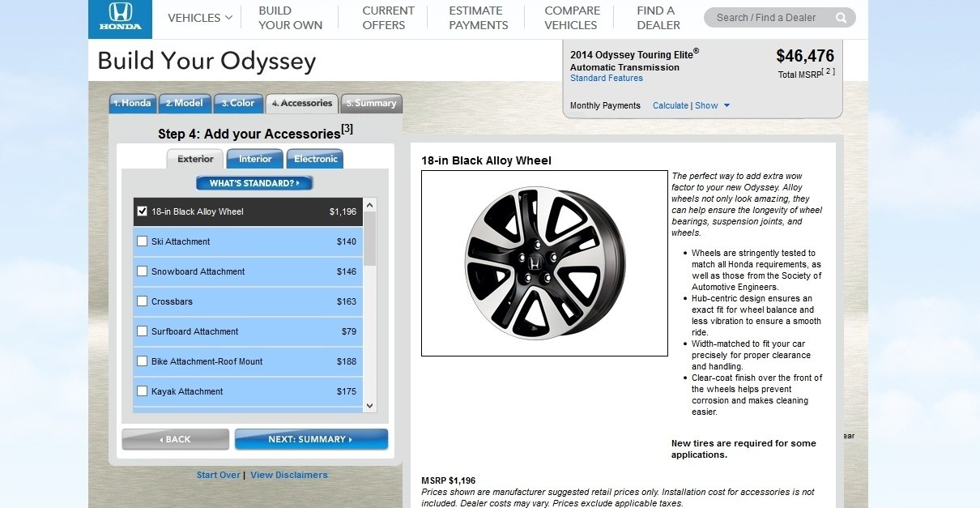Select step 4 Accessories tab
Screen dimensions: 980x508
302,104
